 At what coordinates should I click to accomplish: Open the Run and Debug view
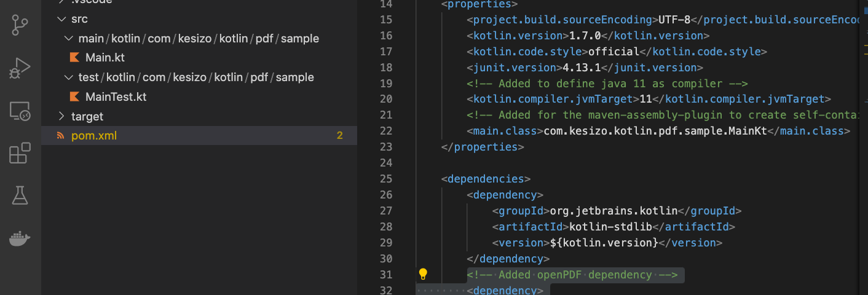20,68
